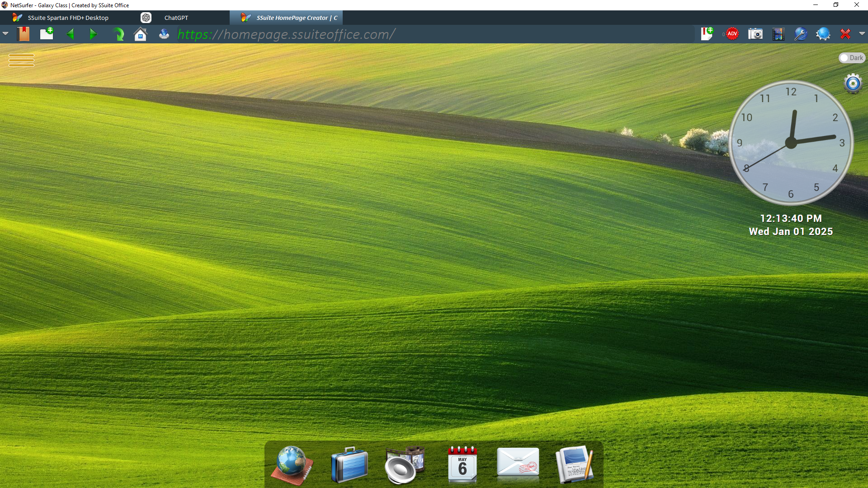Expand the right toolbar dropdown arrow
Viewport: 868px width, 488px height.
(x=862, y=33)
